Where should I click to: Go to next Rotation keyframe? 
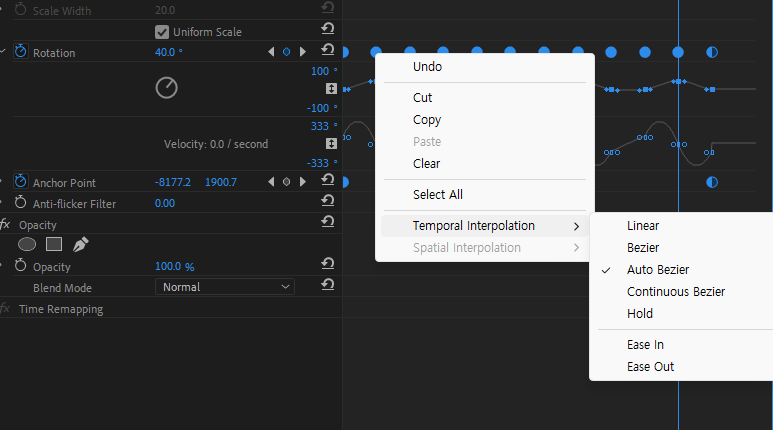(303, 52)
